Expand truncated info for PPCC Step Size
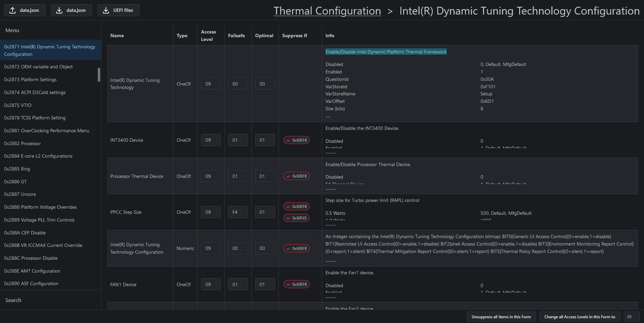This screenshot has height=323, width=644. [x=331, y=225]
